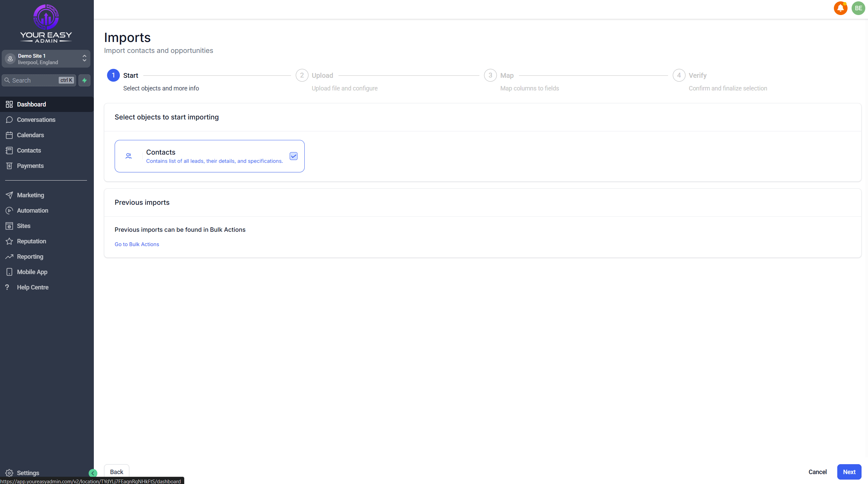The height and width of the screenshot is (484, 868).
Task: Open Reporting in the sidebar menu
Action: point(30,257)
